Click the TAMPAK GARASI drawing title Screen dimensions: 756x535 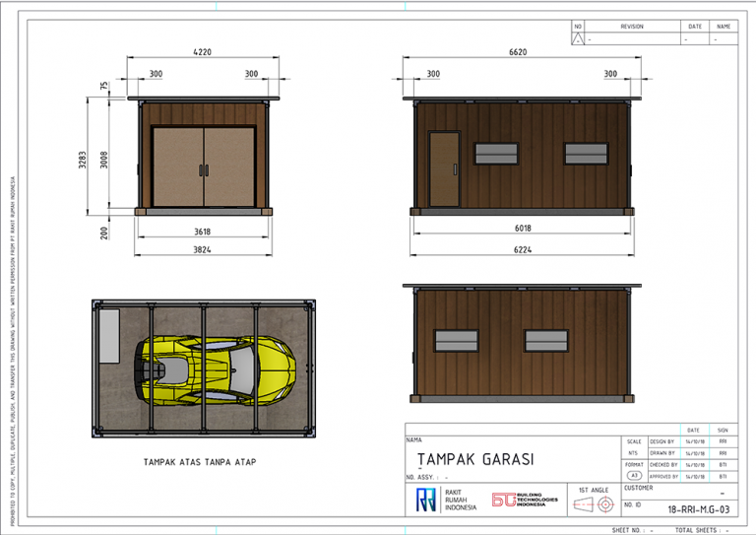coord(474,459)
